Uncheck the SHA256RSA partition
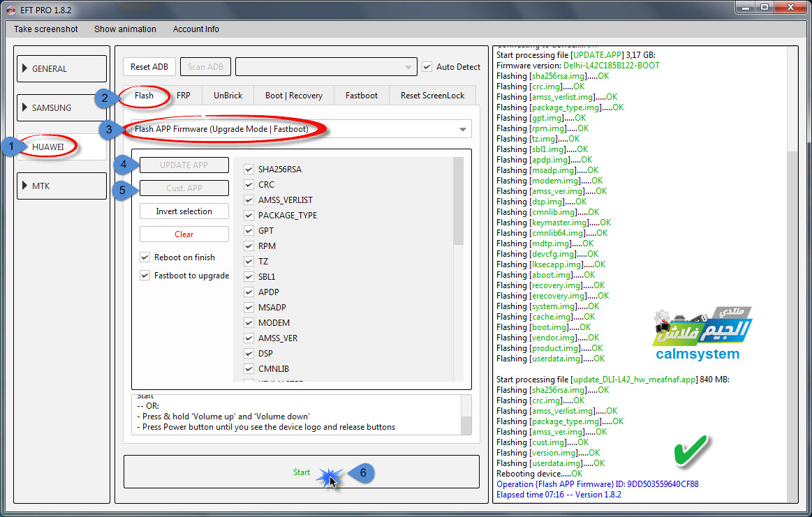 click(x=249, y=170)
